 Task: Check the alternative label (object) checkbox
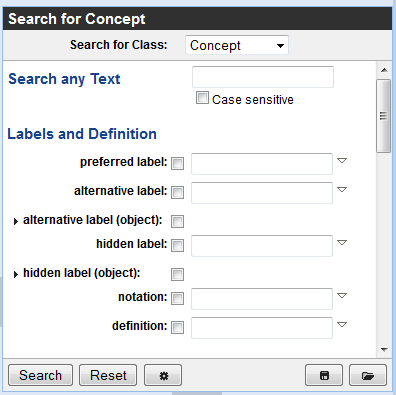(x=177, y=221)
